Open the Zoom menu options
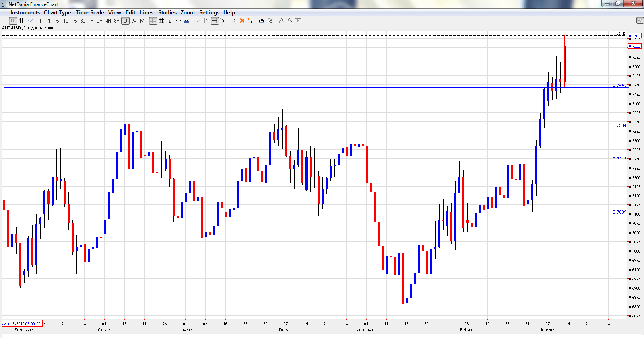This screenshot has height=362, width=644. point(188,12)
